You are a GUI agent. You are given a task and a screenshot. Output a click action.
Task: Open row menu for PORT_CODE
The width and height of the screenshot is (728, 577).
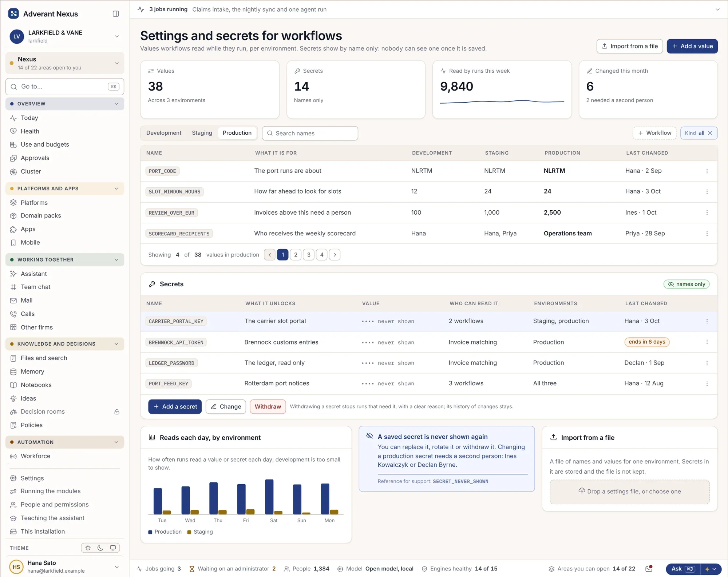coord(707,171)
